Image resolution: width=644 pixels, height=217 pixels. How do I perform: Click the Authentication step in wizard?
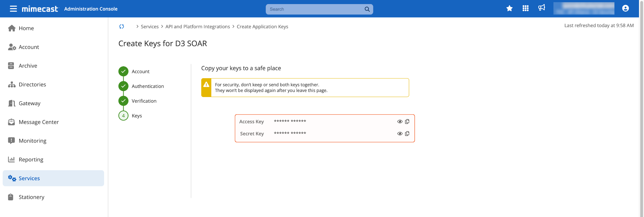[147, 86]
